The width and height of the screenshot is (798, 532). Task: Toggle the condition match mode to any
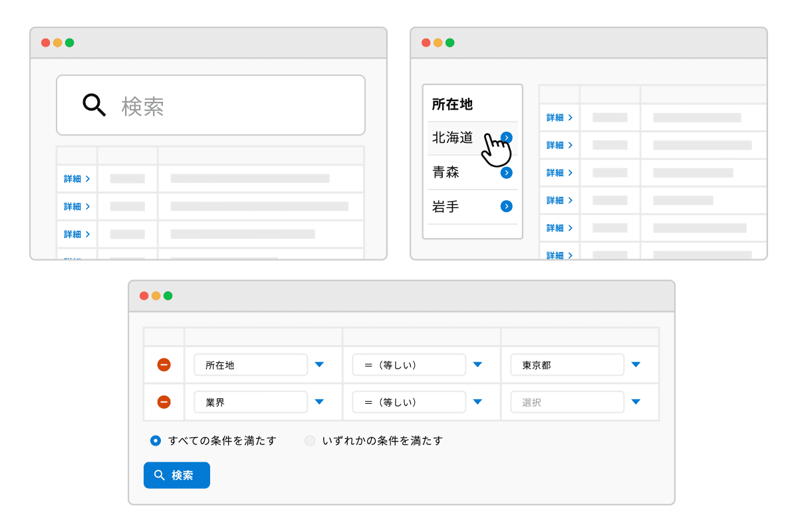(309, 440)
